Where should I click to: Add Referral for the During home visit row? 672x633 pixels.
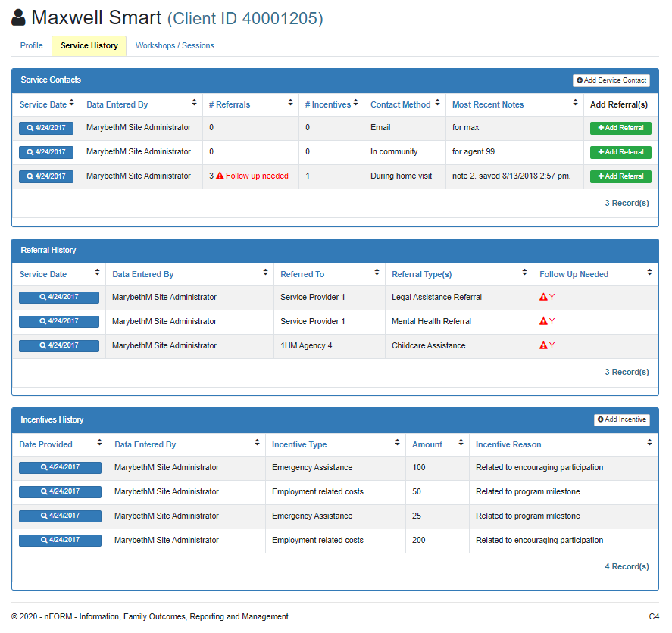620,176
